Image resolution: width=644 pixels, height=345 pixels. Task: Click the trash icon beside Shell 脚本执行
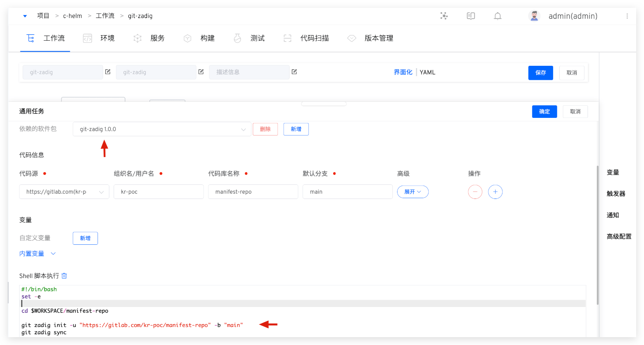64,276
